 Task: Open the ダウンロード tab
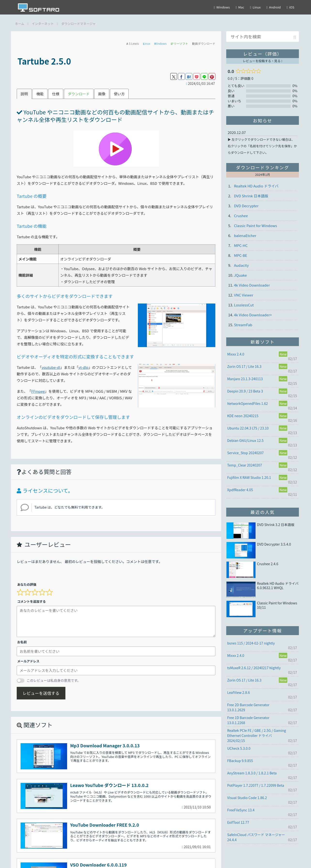(x=78, y=94)
